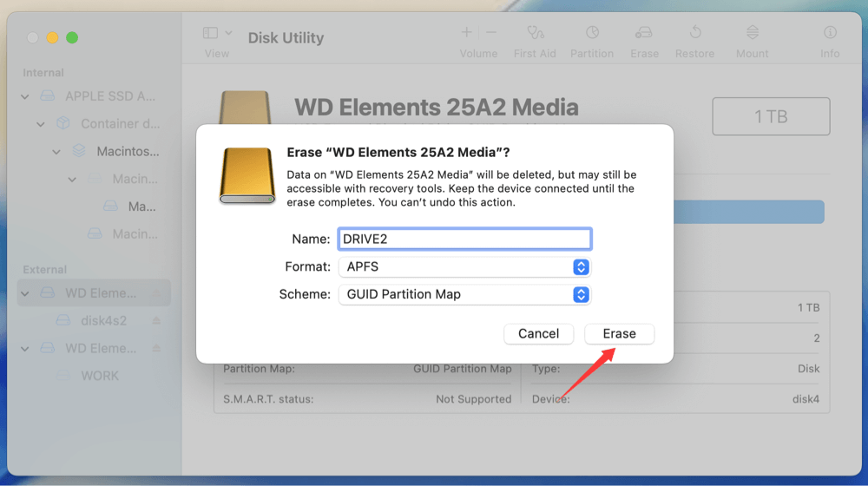Run First Aid from the toolbar

coord(535,33)
